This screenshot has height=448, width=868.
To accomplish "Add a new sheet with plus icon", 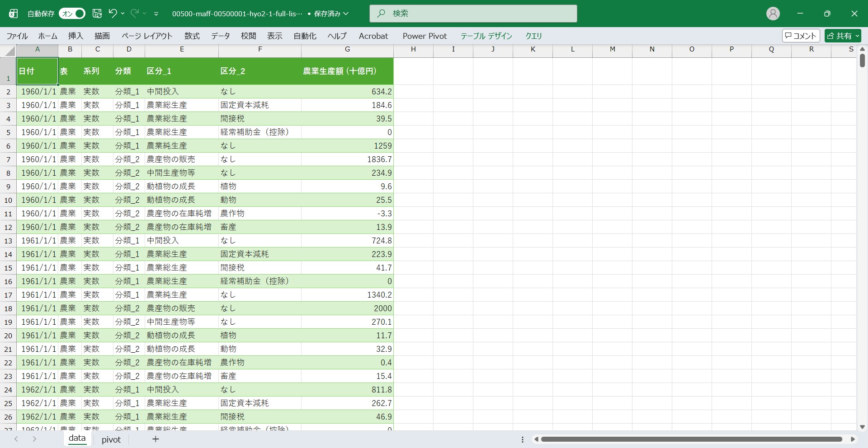I will tap(156, 439).
